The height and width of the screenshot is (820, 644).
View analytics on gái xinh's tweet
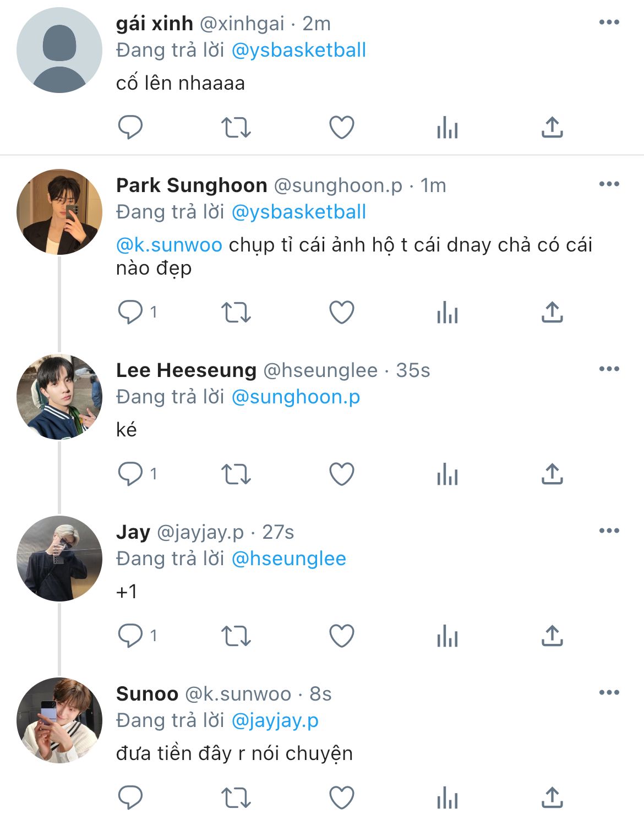click(x=447, y=127)
